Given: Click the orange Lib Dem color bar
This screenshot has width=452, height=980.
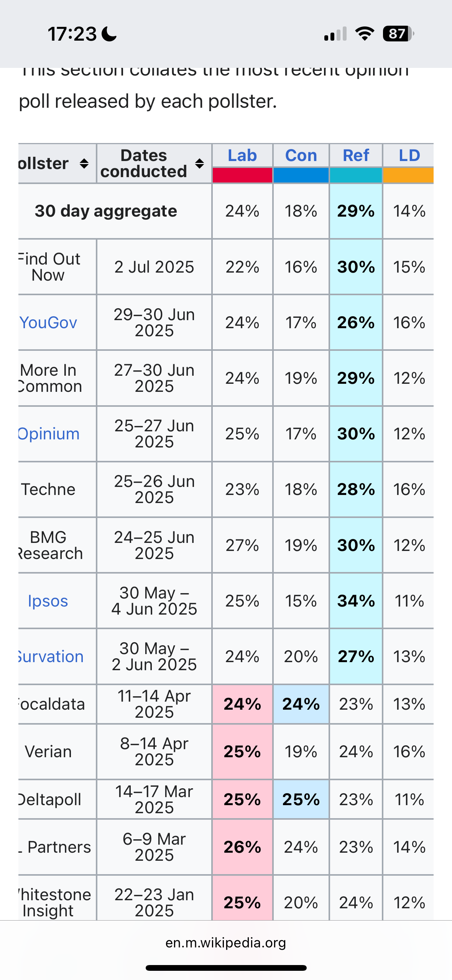Looking at the screenshot, I should [x=408, y=175].
